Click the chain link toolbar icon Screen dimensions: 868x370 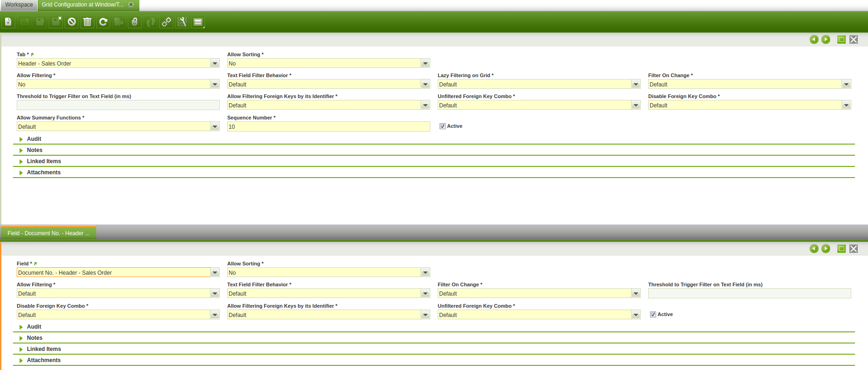(166, 22)
